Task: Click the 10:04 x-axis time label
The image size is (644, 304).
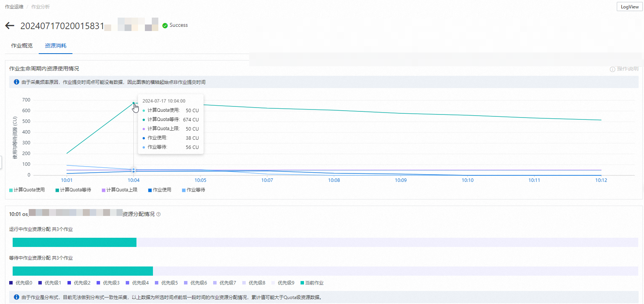Action: 133,180
